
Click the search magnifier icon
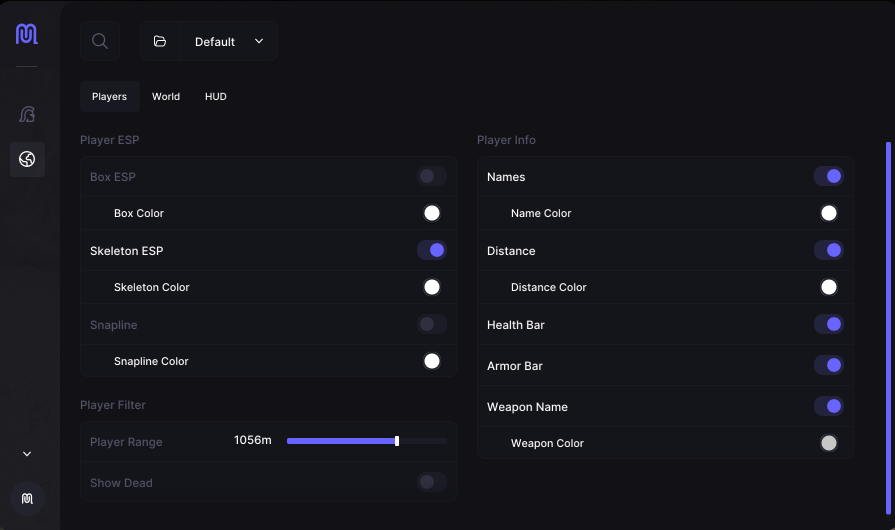pos(100,41)
